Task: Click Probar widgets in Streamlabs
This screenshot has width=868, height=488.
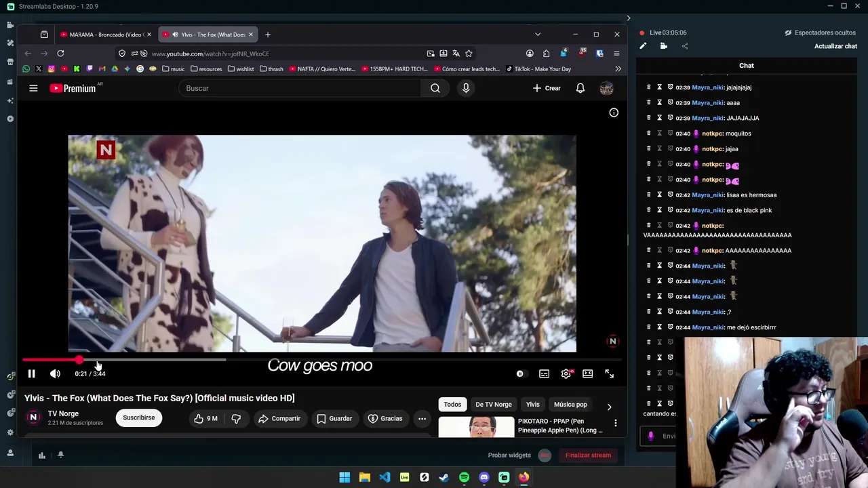Action: [x=509, y=455]
